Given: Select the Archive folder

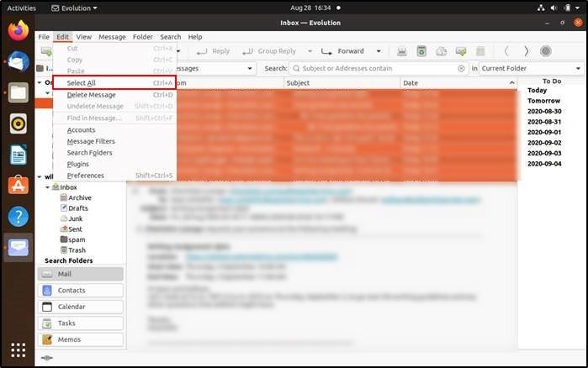Looking at the screenshot, I should [76, 197].
